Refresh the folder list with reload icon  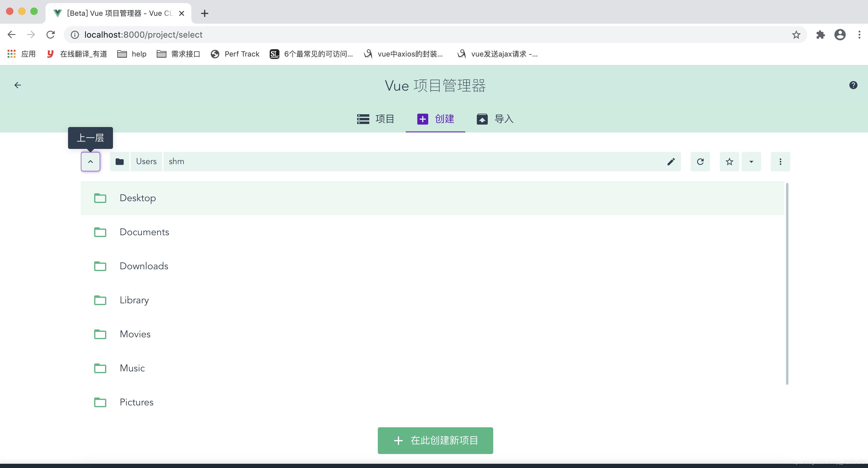[x=700, y=161]
